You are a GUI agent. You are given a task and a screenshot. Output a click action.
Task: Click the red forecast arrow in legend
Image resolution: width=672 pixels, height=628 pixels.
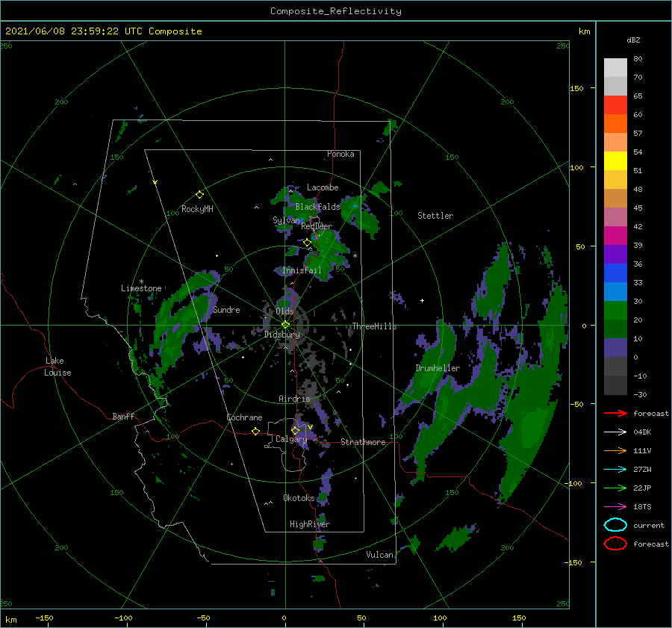point(615,413)
